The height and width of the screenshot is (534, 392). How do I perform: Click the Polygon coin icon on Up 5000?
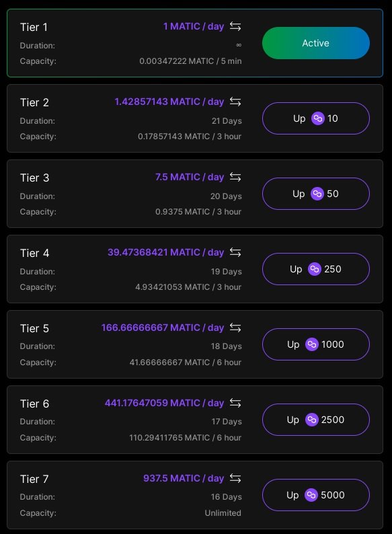click(311, 495)
